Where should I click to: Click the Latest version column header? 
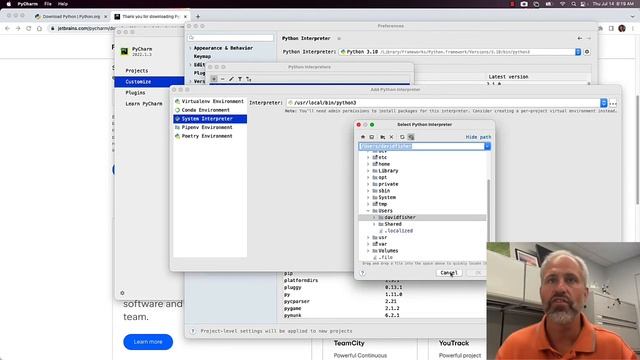click(508, 77)
